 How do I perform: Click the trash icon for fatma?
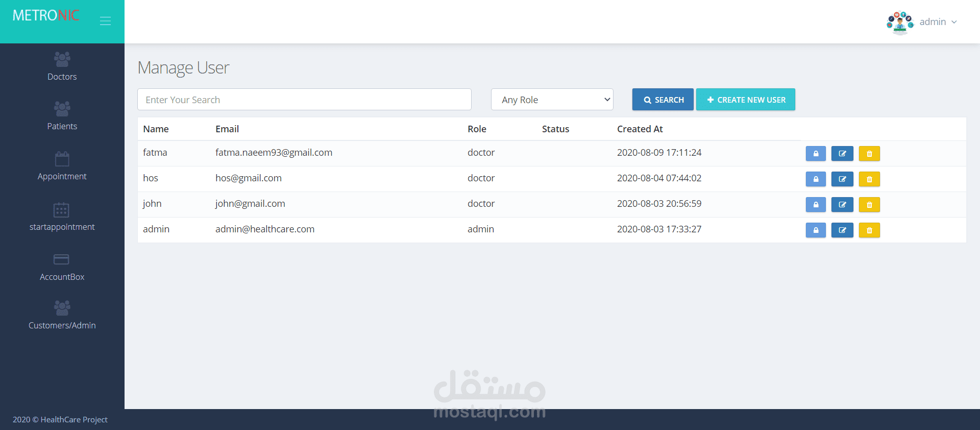coord(869,154)
